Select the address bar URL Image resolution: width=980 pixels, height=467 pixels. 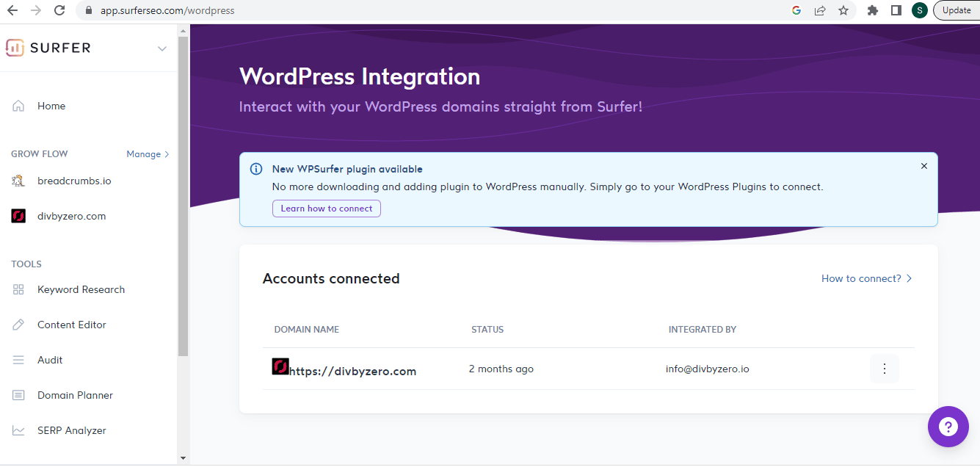pyautogui.click(x=167, y=10)
